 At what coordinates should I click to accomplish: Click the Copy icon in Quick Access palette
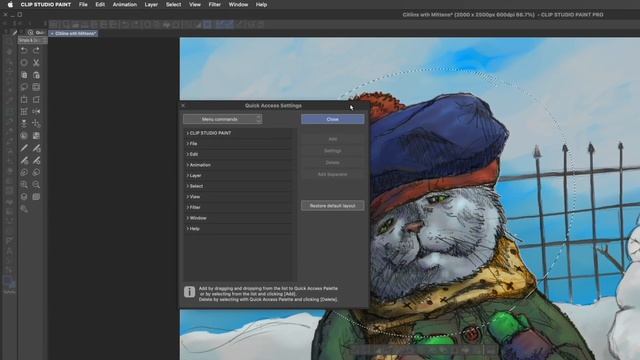[x=24, y=75]
